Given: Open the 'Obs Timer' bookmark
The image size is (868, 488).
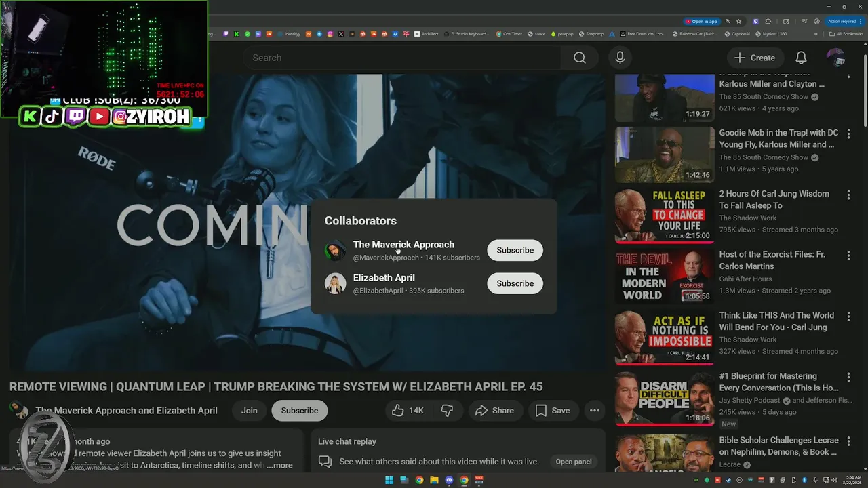Looking at the screenshot, I should 509,34.
